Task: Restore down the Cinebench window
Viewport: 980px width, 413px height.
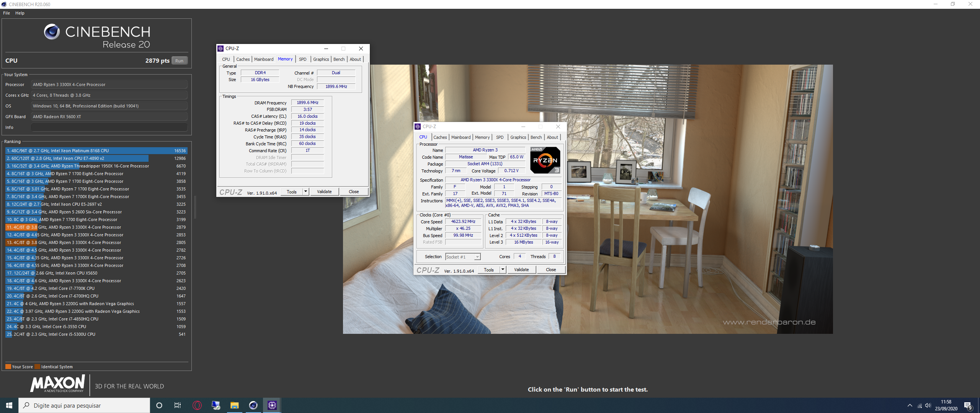Action: (953, 4)
